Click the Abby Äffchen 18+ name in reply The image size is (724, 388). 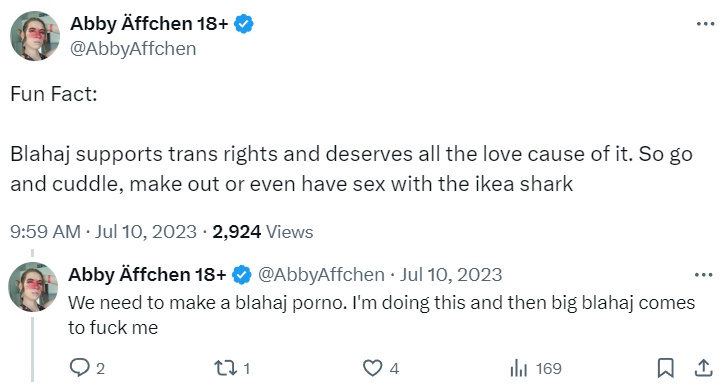[x=147, y=274]
